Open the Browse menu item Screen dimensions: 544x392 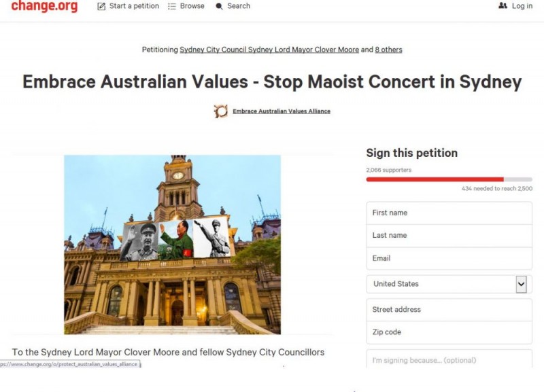click(192, 6)
